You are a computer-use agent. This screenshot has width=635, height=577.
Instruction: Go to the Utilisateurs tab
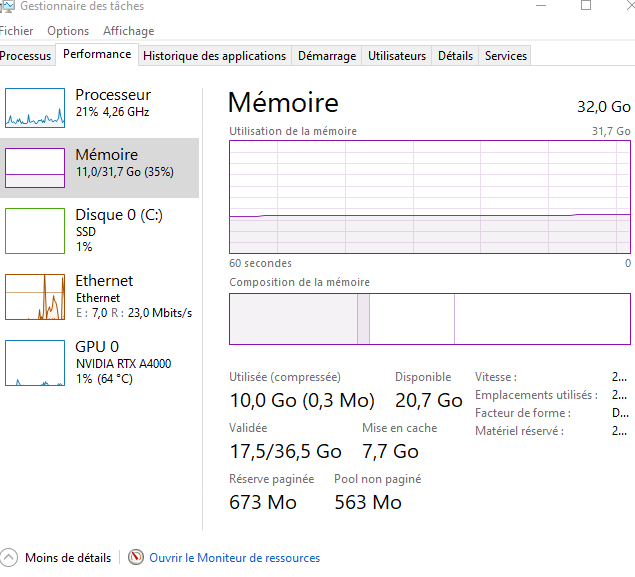click(396, 56)
